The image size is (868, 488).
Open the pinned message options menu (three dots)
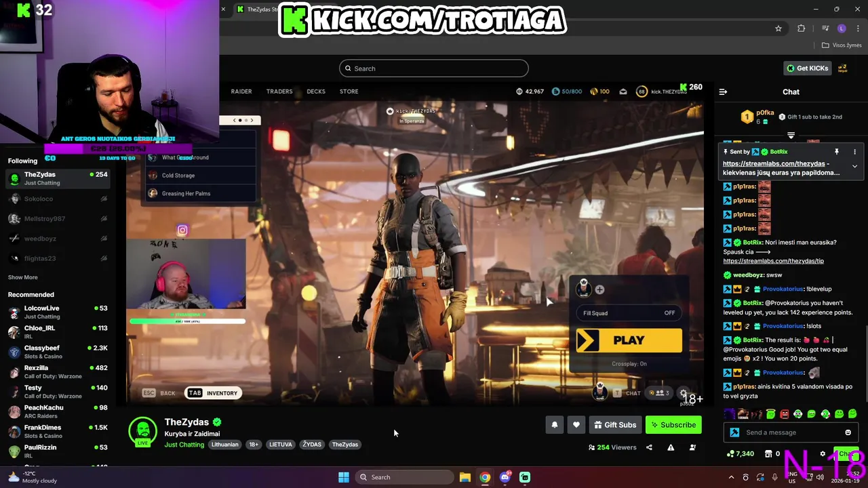(x=854, y=152)
